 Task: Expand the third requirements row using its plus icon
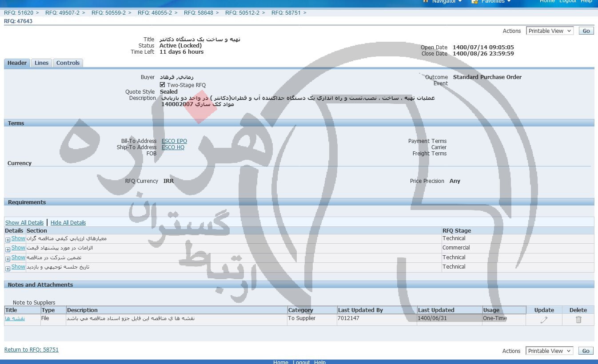tap(8, 259)
